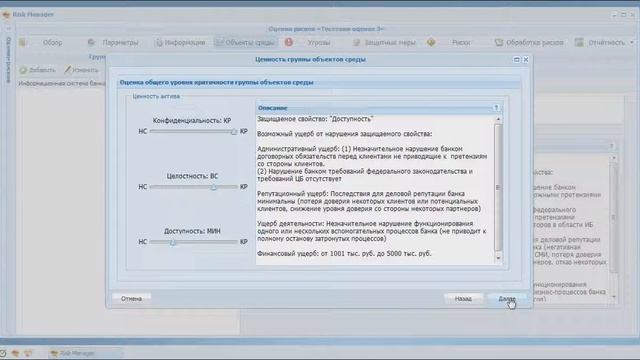Open the Параметры tab
The image size is (640, 360).
click(120, 42)
